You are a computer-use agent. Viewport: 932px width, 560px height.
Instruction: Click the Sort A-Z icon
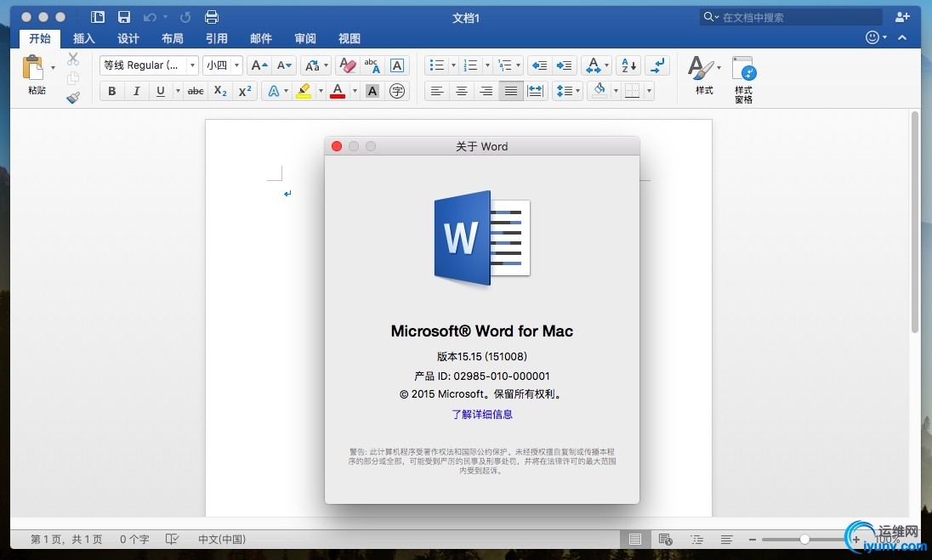(628, 65)
